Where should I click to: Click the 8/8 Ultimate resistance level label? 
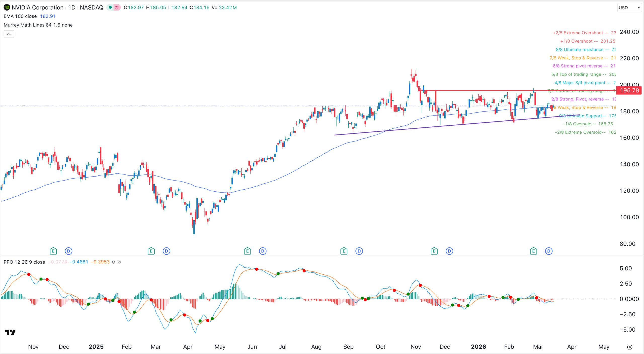(586, 50)
